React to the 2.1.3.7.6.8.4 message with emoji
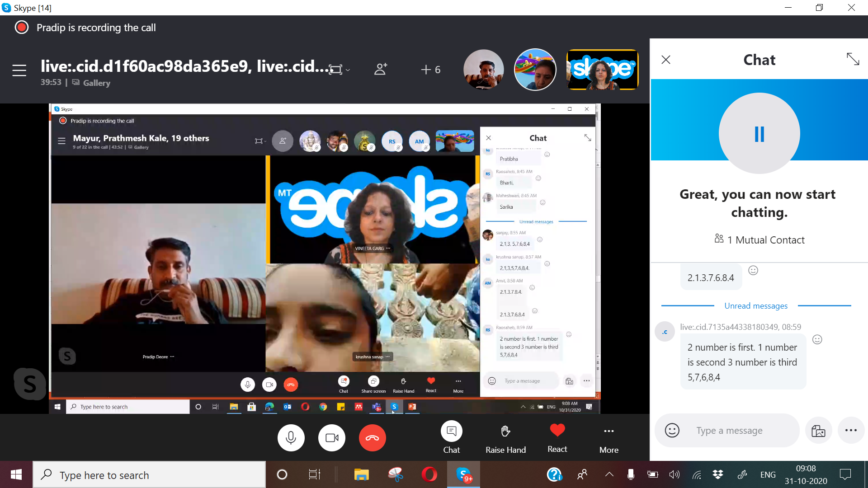The width and height of the screenshot is (868, 488). 753,270
